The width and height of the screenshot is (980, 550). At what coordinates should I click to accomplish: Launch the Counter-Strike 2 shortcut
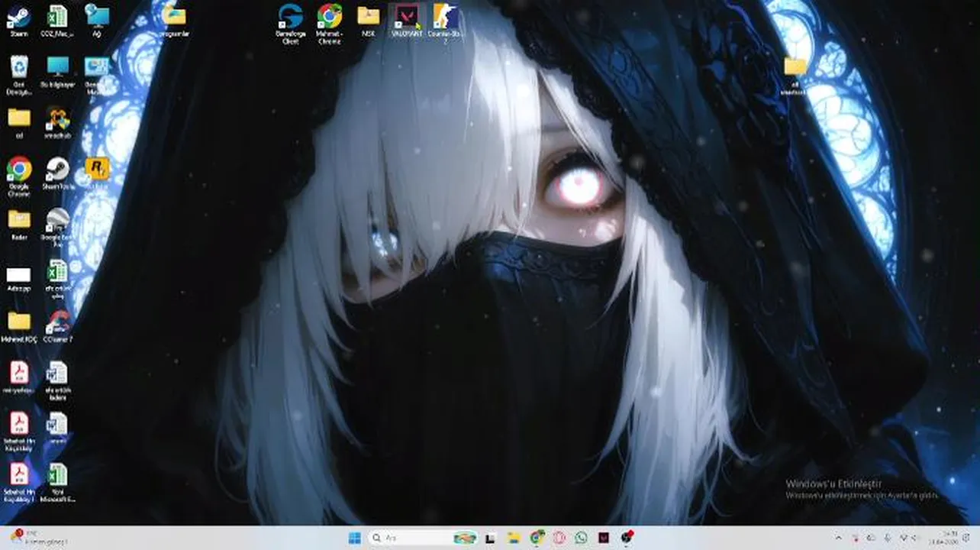pyautogui.click(x=446, y=24)
